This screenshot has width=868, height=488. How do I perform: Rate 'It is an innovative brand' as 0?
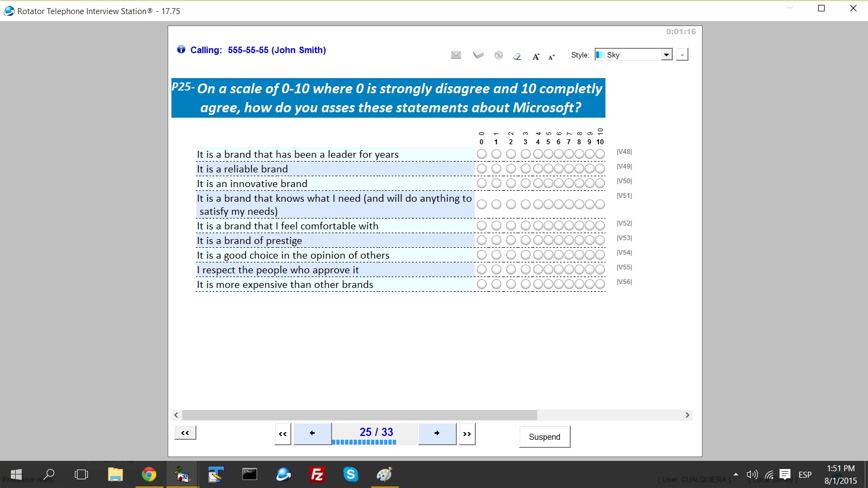point(481,183)
